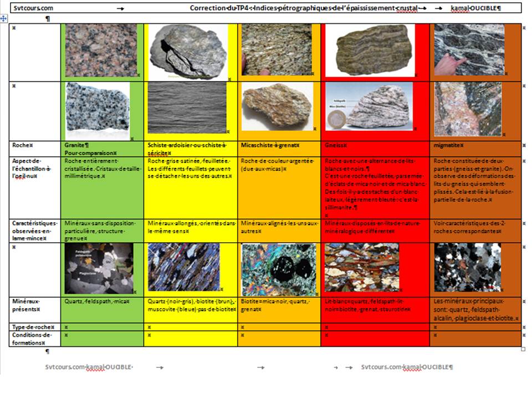The image size is (532, 399).
Task: Click the 'Roche' row label cell
Action: click(23, 145)
